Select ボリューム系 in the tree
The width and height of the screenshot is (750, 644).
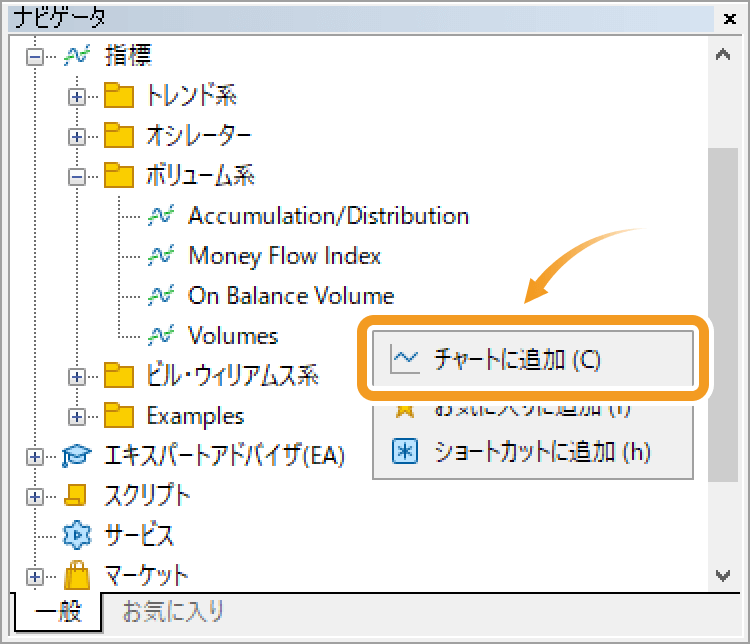click(200, 175)
